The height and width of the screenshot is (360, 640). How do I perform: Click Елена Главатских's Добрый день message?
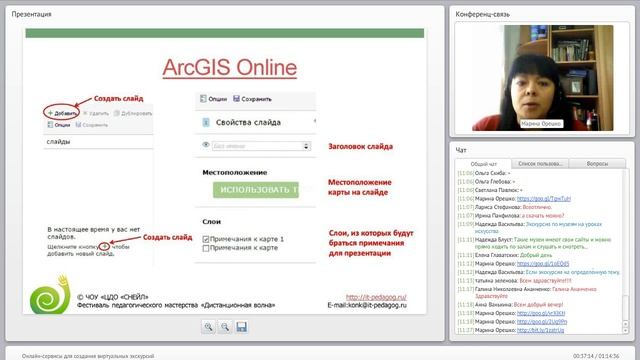[536, 255]
